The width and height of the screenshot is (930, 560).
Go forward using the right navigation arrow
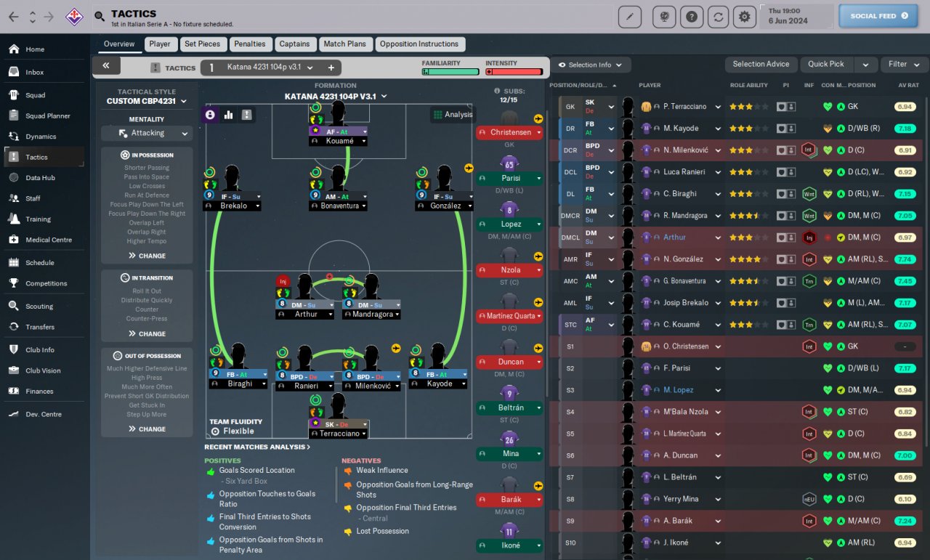click(x=49, y=16)
